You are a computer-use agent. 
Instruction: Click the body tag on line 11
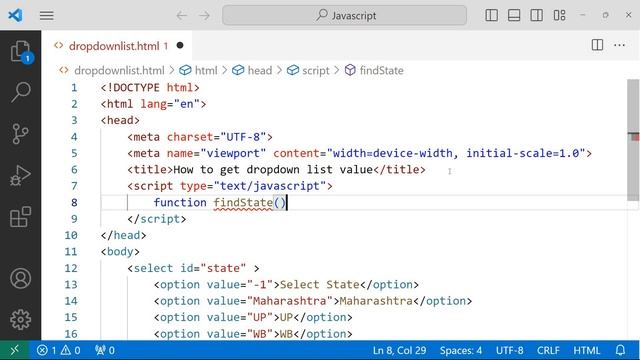120,252
